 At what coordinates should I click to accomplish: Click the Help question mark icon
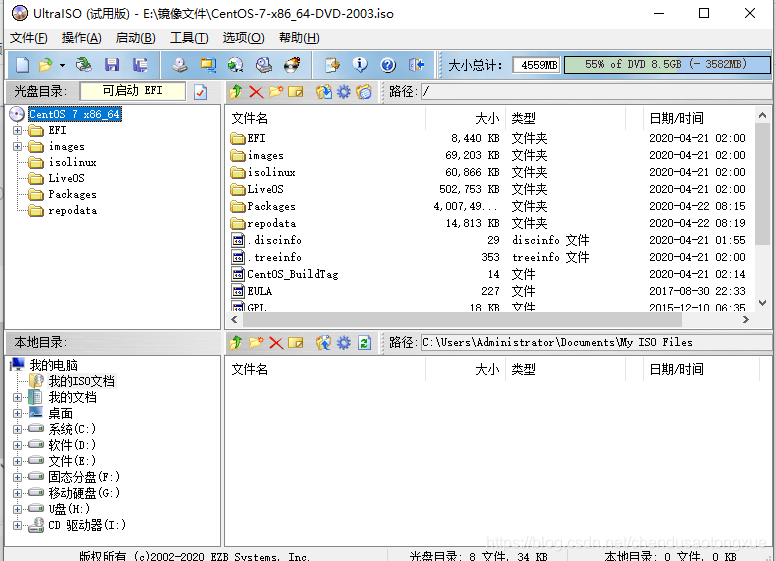[388, 65]
